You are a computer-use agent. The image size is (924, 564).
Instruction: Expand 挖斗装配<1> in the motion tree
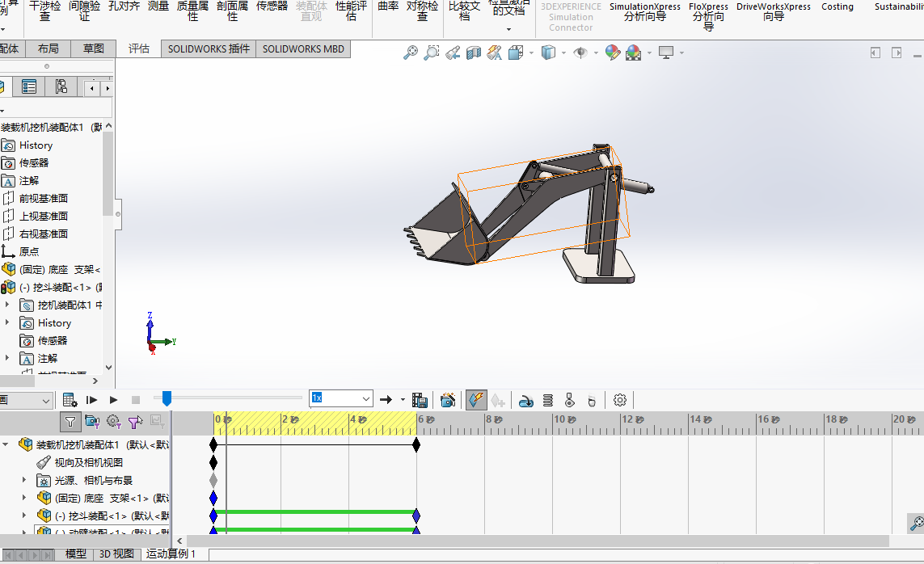[x=24, y=516]
